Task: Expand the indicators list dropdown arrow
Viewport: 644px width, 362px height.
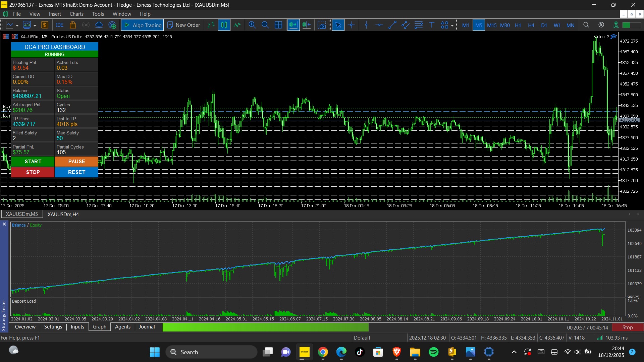Action: click(x=35, y=25)
